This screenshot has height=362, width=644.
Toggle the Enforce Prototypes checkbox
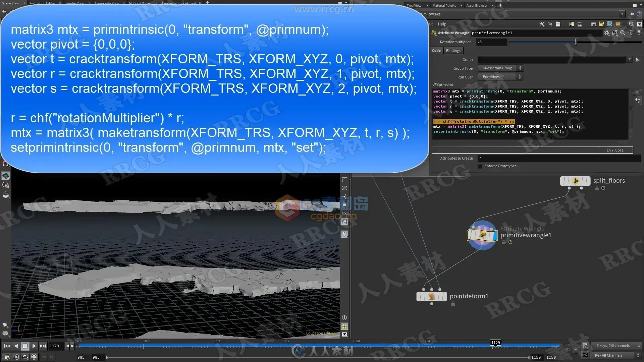[x=480, y=165]
